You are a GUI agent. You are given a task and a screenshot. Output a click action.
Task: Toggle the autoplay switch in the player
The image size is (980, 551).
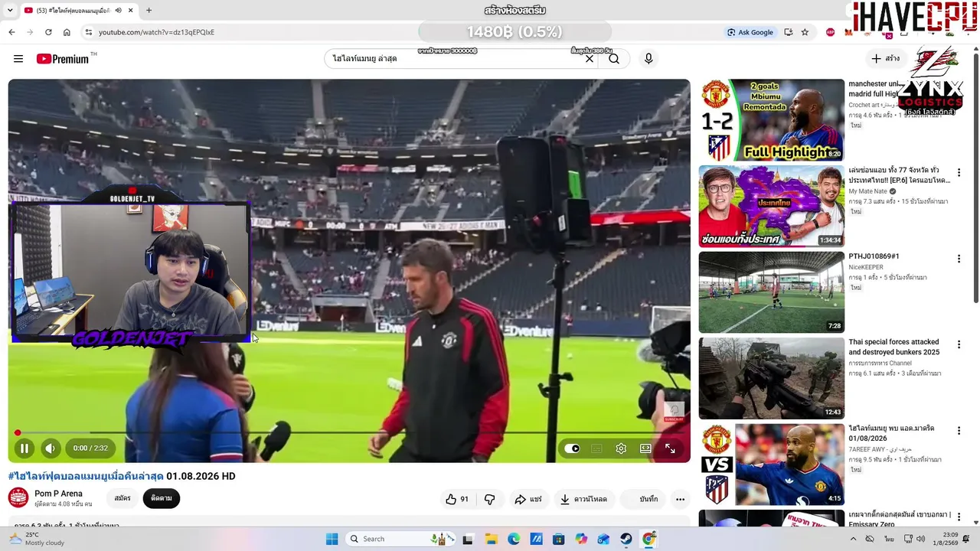click(x=572, y=448)
